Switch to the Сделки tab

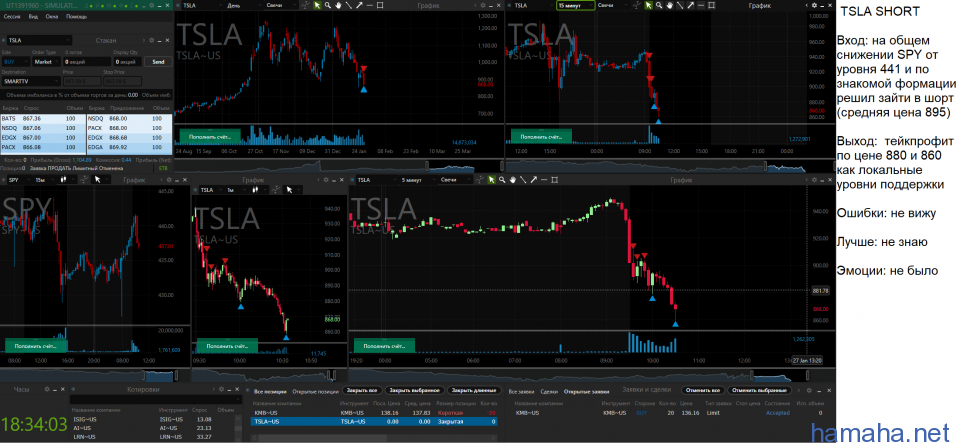(x=549, y=390)
